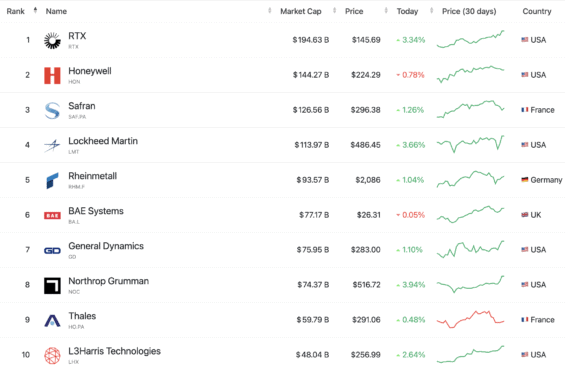Click the General Dynamics GD logo
Screen dimensions: 565x370
click(x=52, y=250)
